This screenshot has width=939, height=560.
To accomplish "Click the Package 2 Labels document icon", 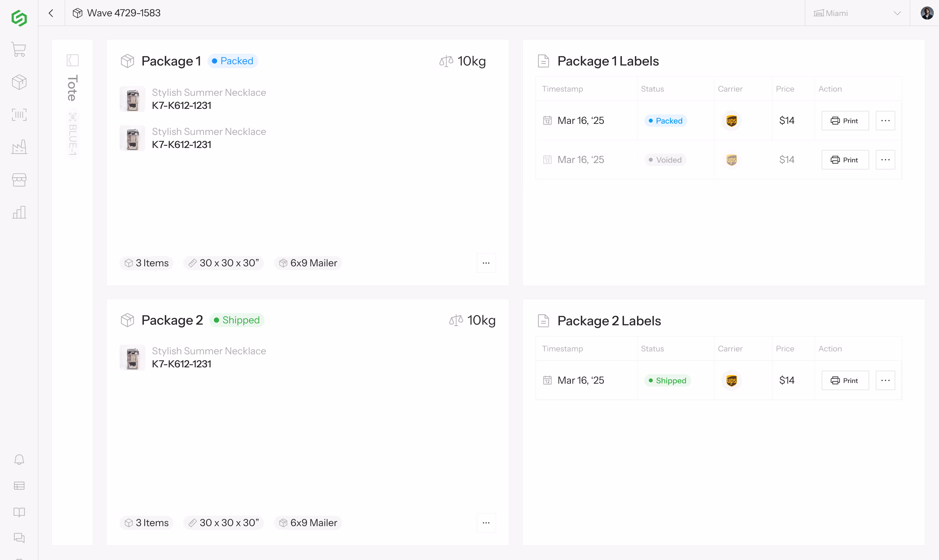I will point(543,321).
